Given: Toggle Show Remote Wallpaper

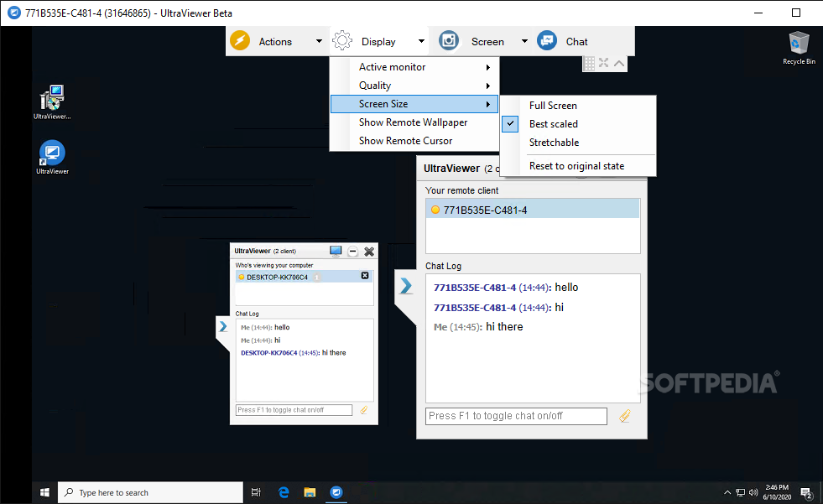Looking at the screenshot, I should click(414, 122).
